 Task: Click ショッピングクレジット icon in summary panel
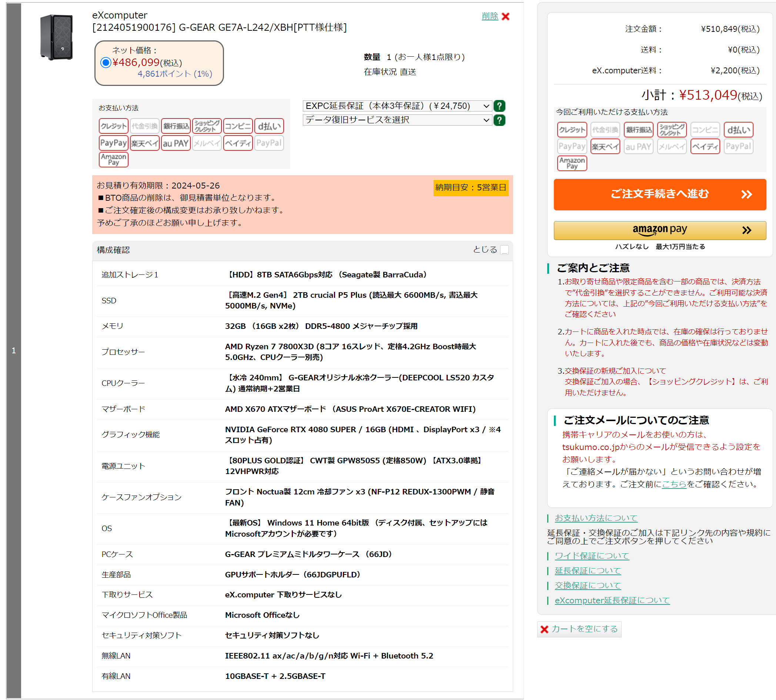click(x=672, y=130)
